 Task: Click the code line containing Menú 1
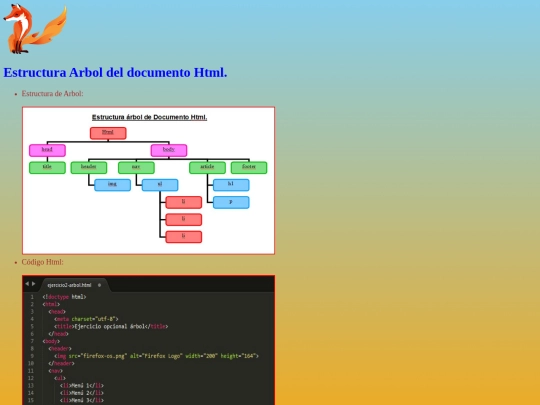pyautogui.click(x=82, y=386)
